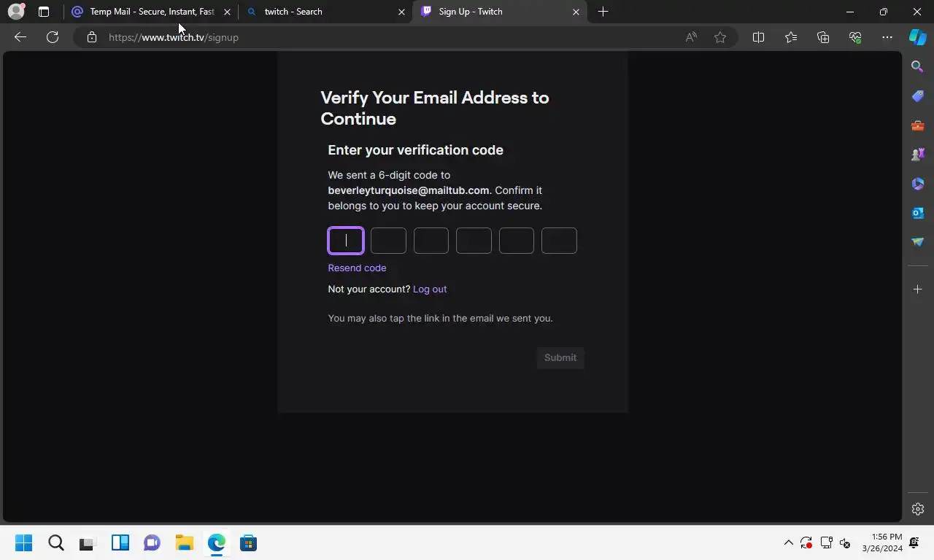Go back to previous page

coord(20,37)
